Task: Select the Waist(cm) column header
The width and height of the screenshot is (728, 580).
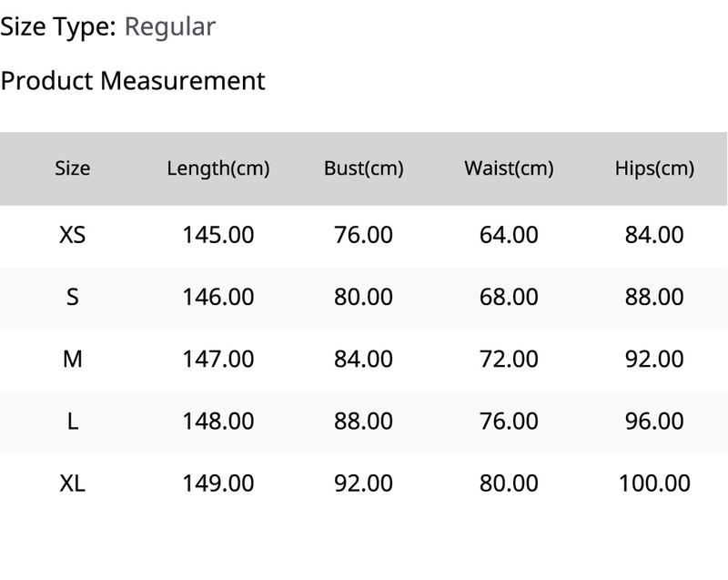Action: [509, 168]
